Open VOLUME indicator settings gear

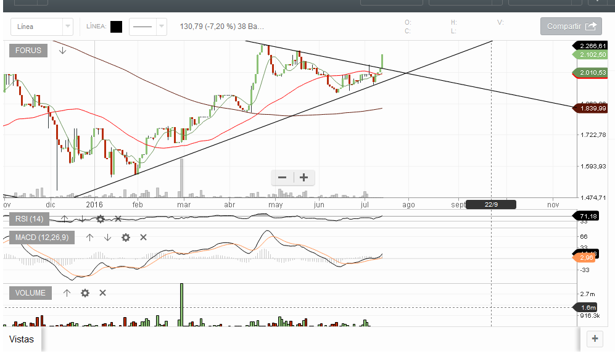pyautogui.click(x=85, y=293)
